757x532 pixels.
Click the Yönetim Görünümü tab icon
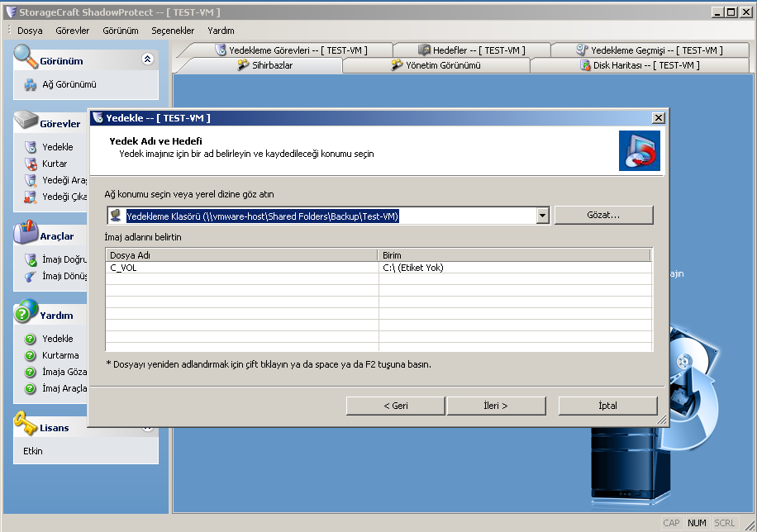tap(397, 64)
